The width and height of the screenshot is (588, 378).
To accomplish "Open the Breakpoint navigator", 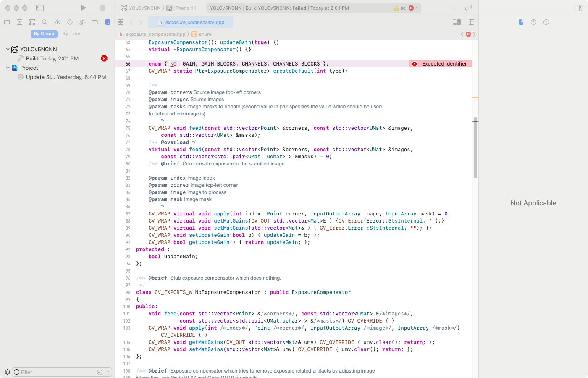I will tap(95, 22).
